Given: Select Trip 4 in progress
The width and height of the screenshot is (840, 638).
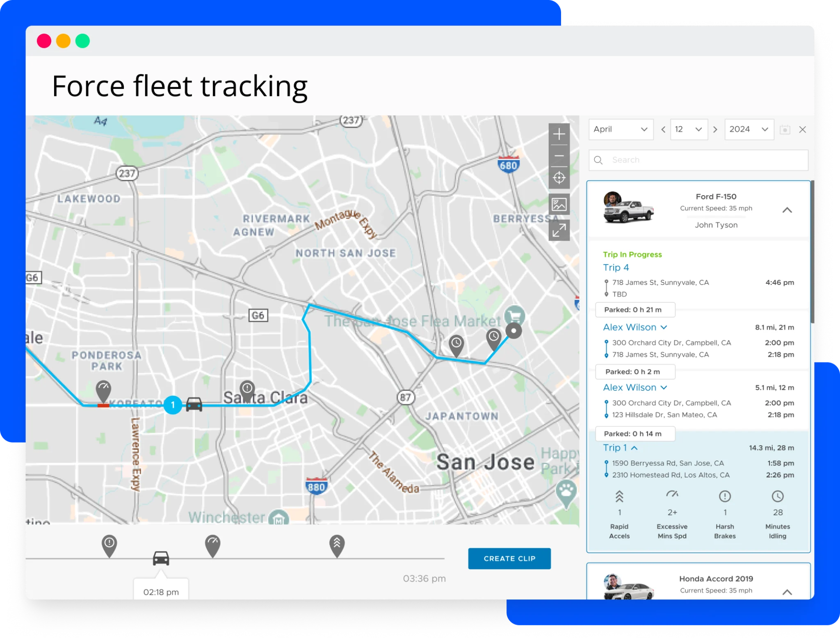Looking at the screenshot, I should (x=616, y=267).
